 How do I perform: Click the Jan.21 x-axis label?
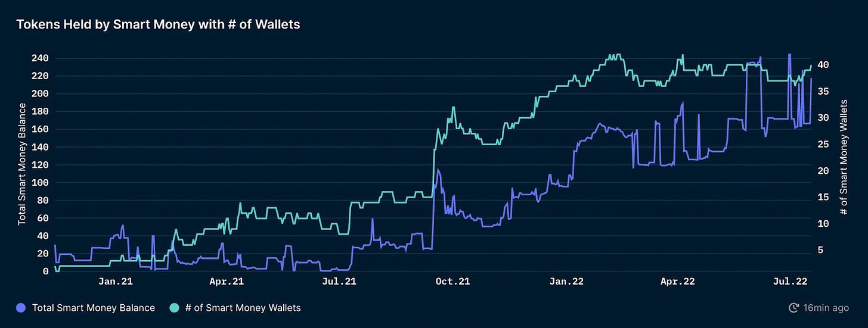pos(116,281)
